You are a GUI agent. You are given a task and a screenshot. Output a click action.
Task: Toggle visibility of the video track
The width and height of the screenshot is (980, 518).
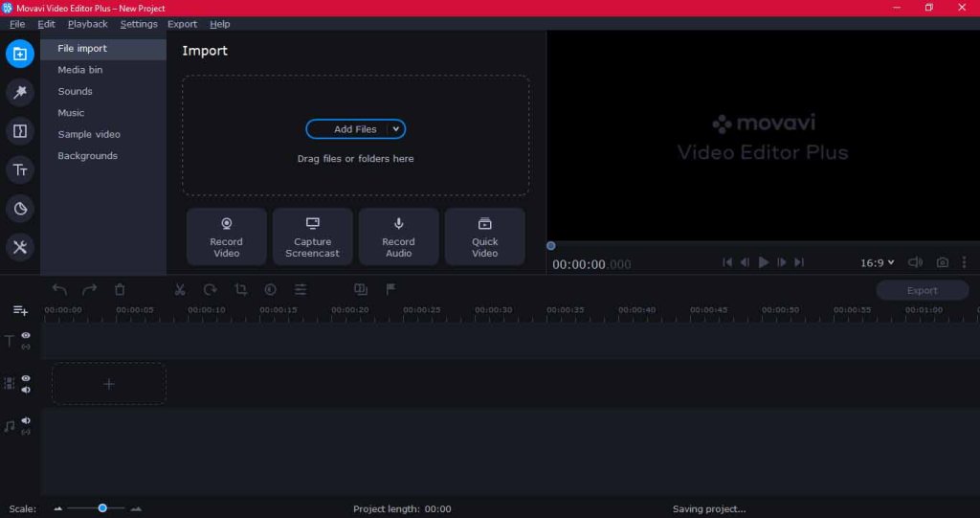click(26, 378)
